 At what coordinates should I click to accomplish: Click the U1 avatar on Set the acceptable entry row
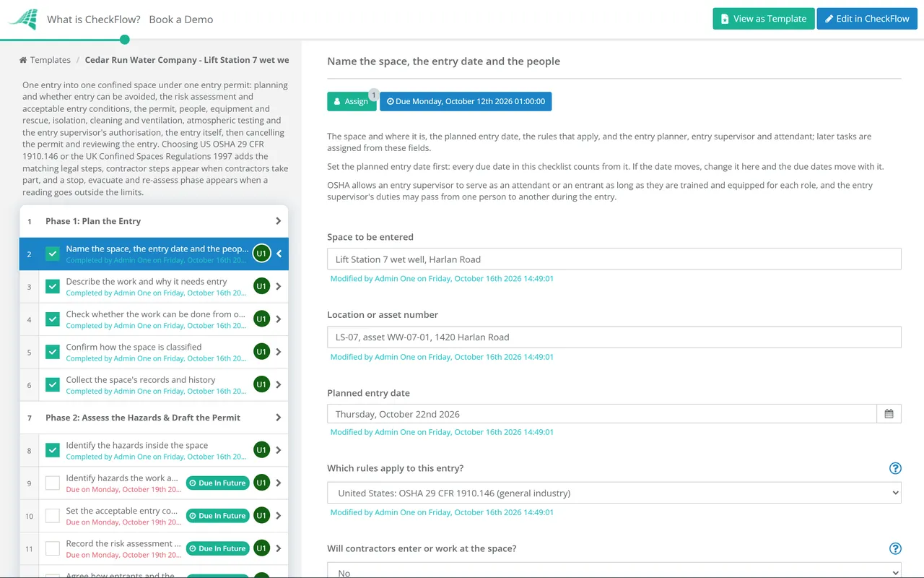[x=261, y=516]
